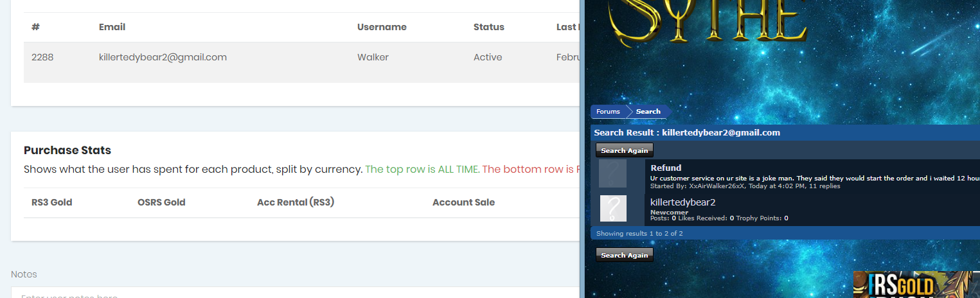980x298 pixels.
Task: Click the Notes input field
Action: (x=295, y=293)
